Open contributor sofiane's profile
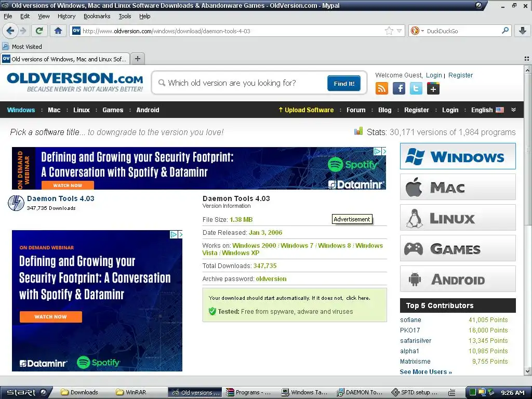This screenshot has width=532, height=399. point(410,320)
